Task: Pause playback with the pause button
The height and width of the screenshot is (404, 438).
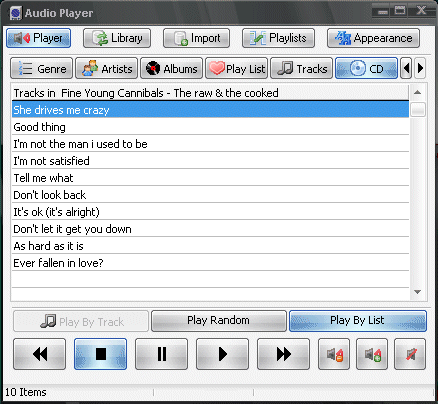Action: tap(162, 354)
